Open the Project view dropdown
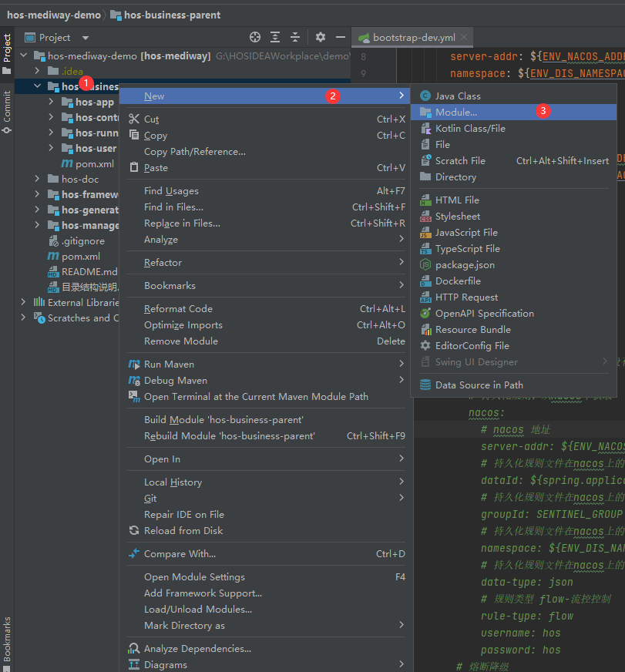The width and height of the screenshot is (625, 672). pyautogui.click(x=85, y=38)
